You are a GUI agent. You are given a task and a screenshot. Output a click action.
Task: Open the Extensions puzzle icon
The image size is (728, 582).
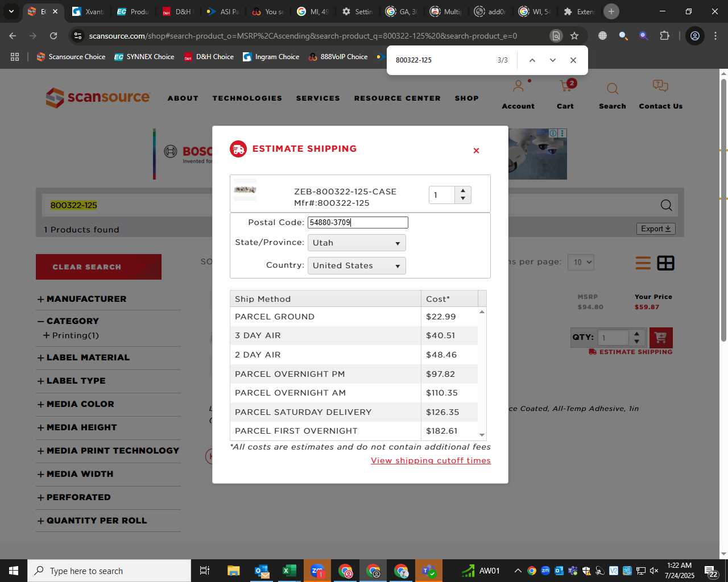click(664, 36)
